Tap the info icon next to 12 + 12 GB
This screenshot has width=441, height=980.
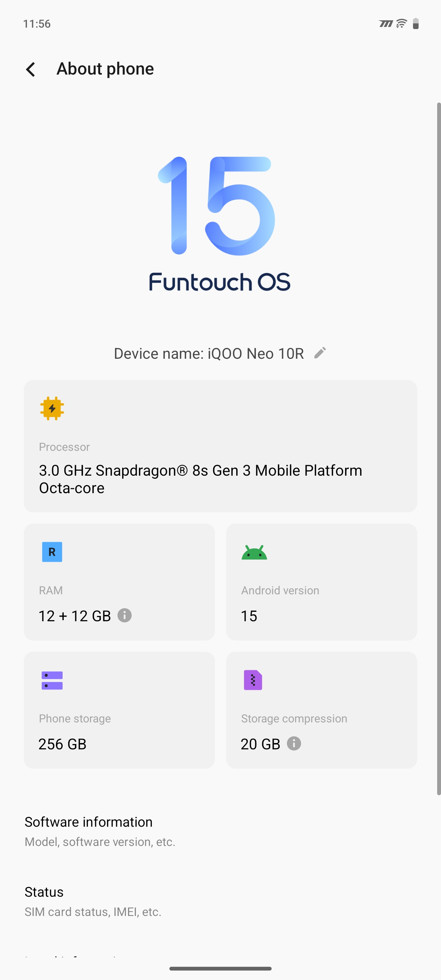click(124, 615)
